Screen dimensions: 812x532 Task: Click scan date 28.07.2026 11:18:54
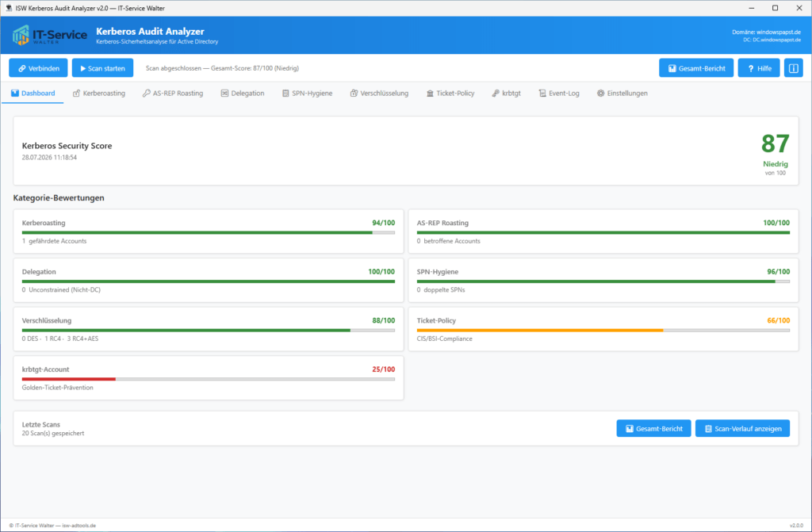click(x=49, y=158)
